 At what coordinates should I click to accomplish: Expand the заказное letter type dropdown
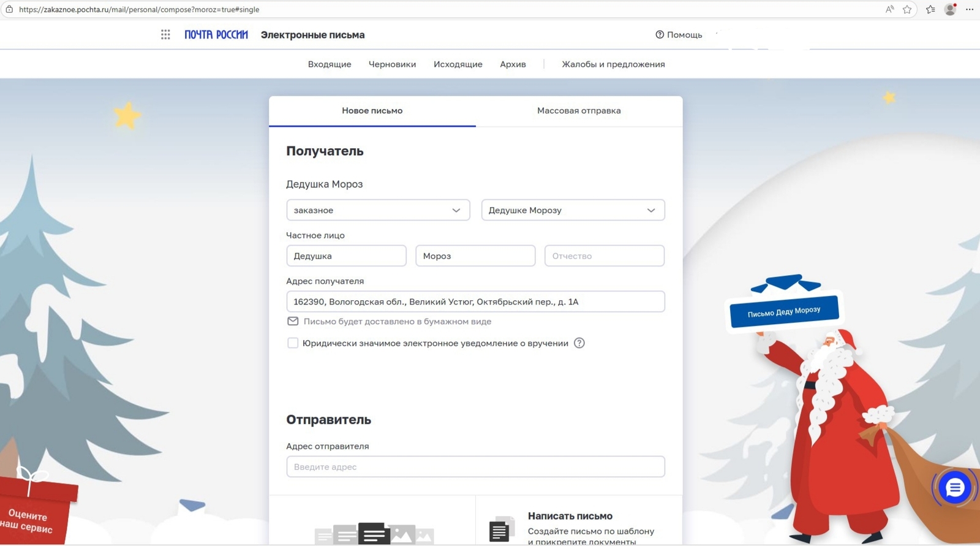point(378,210)
